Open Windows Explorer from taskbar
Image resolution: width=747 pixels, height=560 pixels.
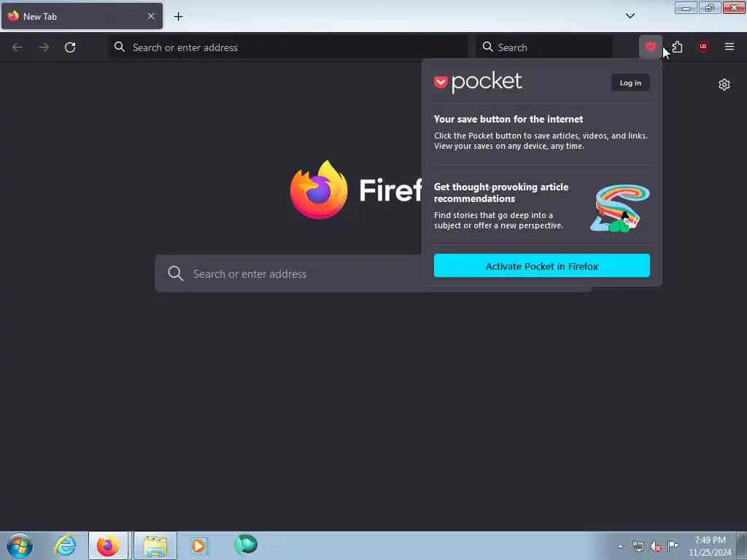pyautogui.click(x=155, y=545)
